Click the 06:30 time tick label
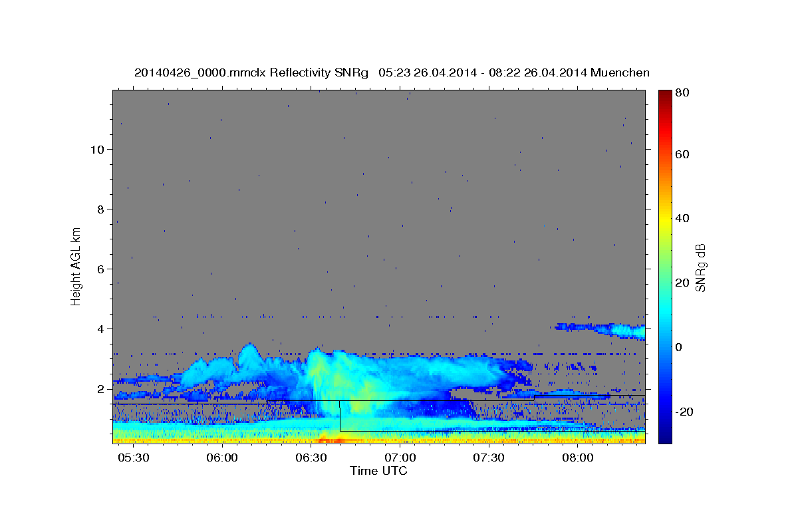The width and height of the screenshot is (798, 532). pos(311,459)
